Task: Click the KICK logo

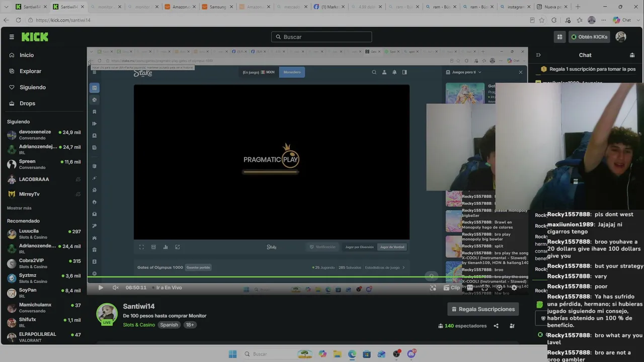Action: [35, 37]
